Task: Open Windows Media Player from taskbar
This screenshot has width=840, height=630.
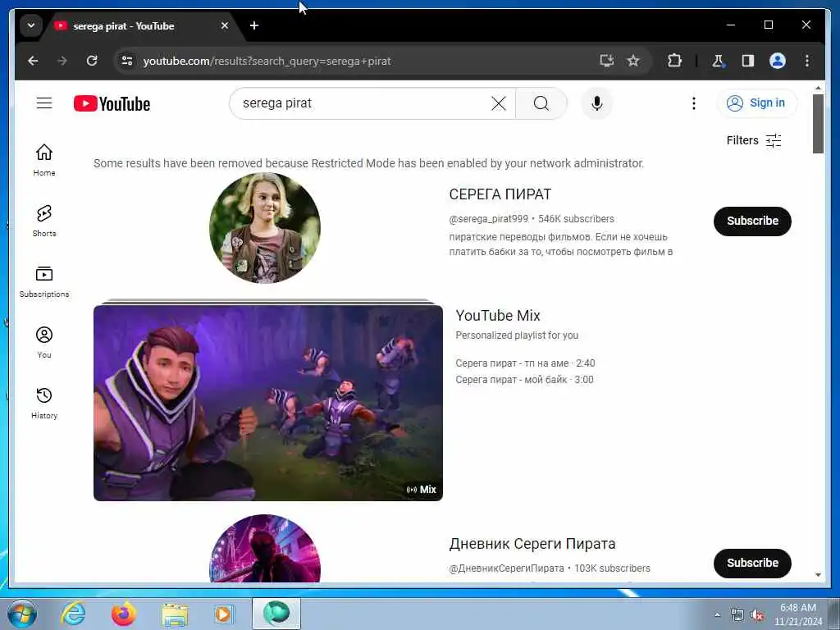Action: click(223, 614)
